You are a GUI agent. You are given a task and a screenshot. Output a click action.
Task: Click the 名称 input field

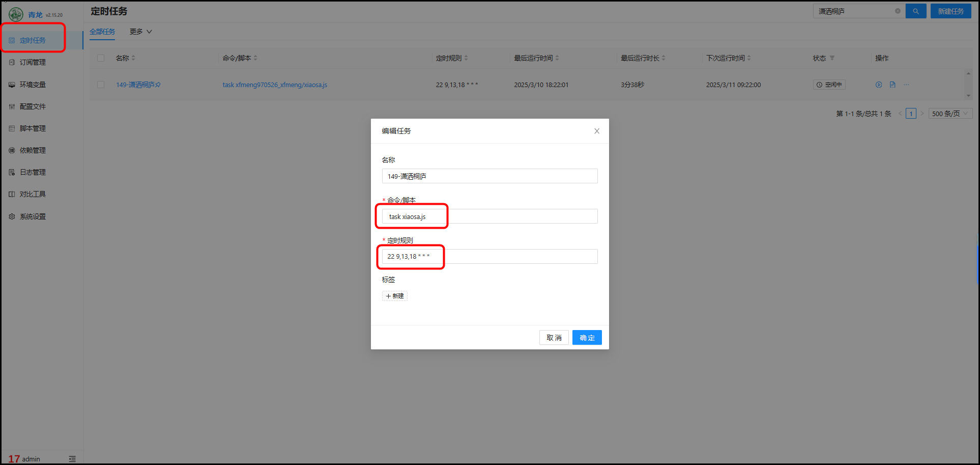489,176
